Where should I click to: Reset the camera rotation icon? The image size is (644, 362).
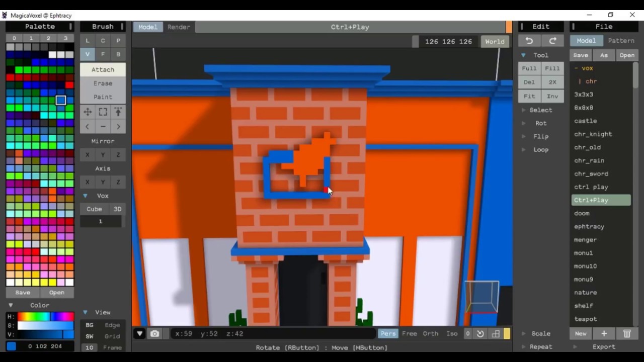480,333
